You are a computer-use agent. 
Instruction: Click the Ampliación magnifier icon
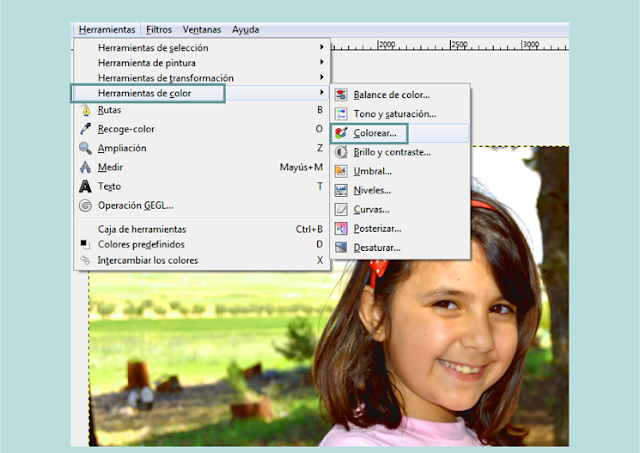(x=85, y=148)
